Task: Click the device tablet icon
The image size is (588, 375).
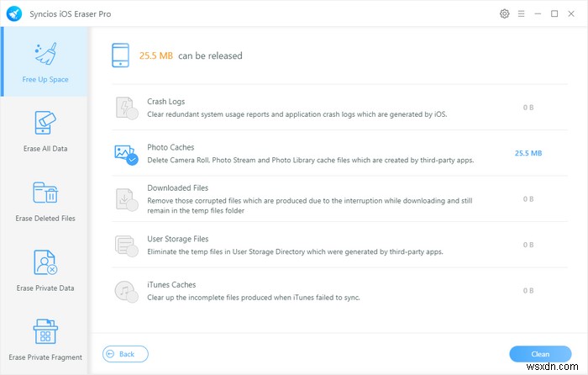Action: pos(120,55)
